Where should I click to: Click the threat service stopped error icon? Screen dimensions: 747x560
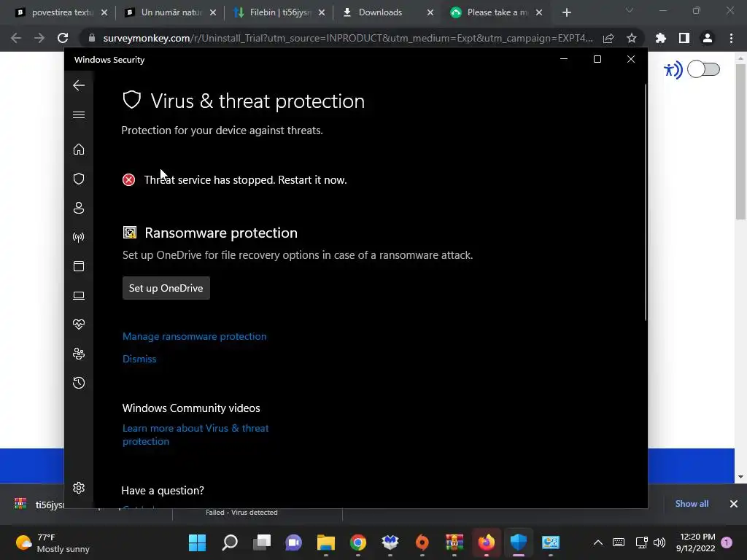(x=128, y=180)
